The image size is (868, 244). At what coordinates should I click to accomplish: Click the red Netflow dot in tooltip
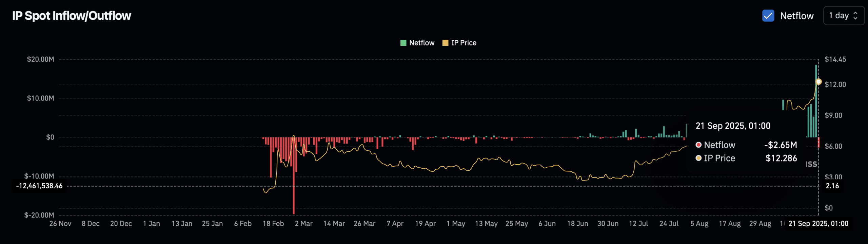pyautogui.click(x=698, y=145)
